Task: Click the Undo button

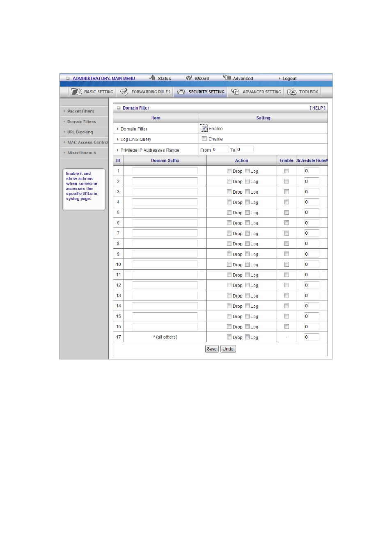Action: click(x=228, y=349)
